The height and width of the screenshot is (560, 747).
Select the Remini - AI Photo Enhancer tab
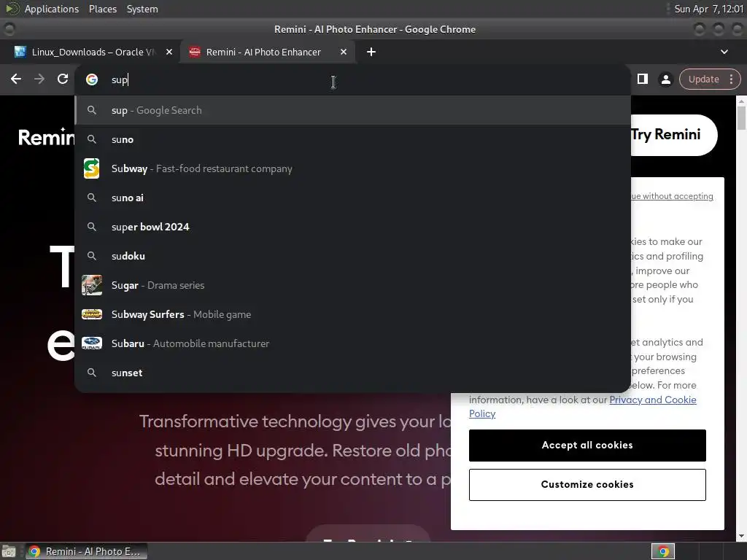(267, 52)
